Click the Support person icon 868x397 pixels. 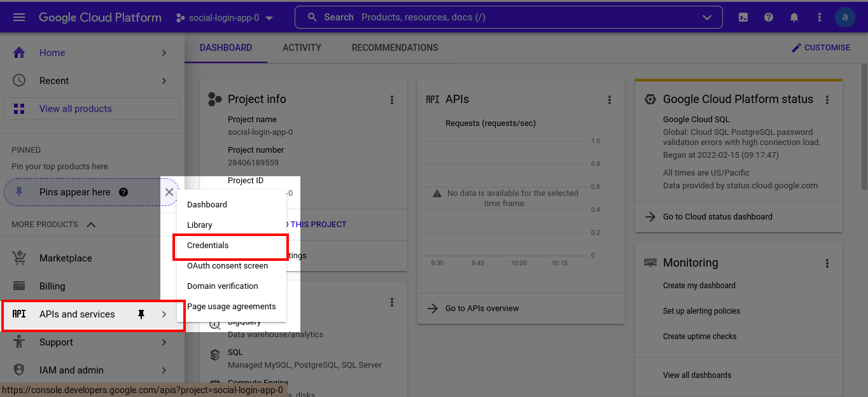click(19, 342)
